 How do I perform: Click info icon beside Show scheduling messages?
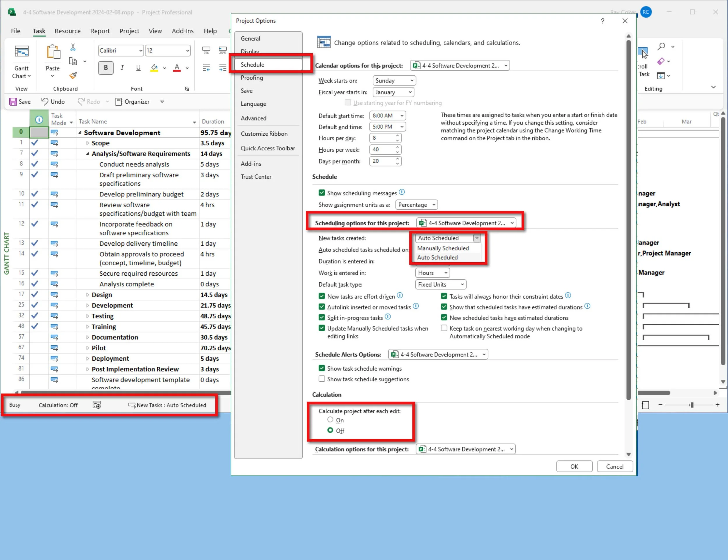402,192
